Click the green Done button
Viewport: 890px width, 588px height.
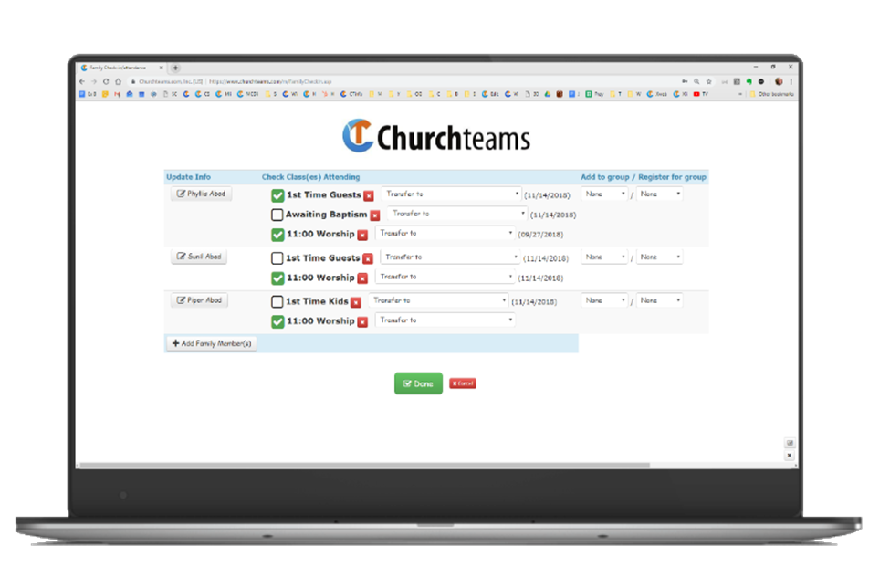coord(418,384)
